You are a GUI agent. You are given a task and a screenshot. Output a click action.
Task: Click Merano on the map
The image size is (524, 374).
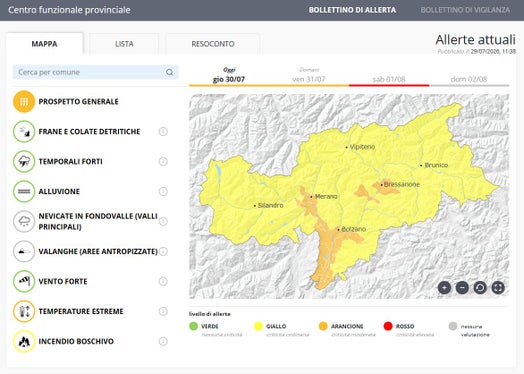(x=324, y=197)
